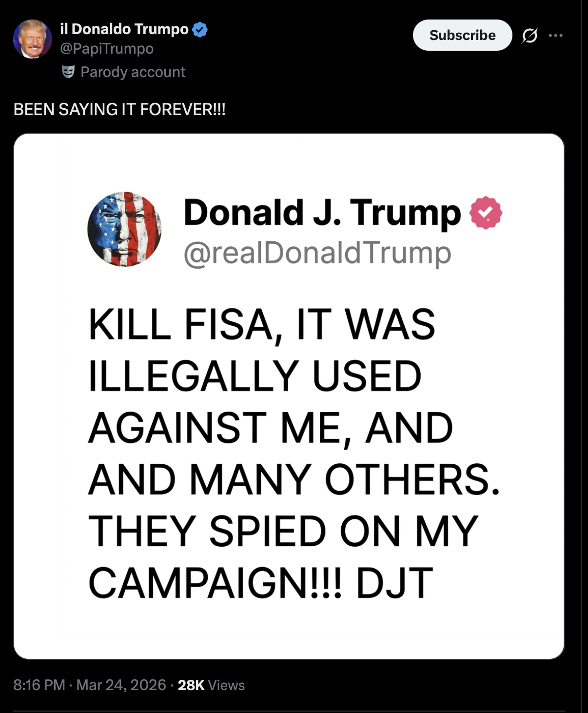This screenshot has width=588, height=713.
Task: Click the flag-face avatar in image
Action: [124, 229]
